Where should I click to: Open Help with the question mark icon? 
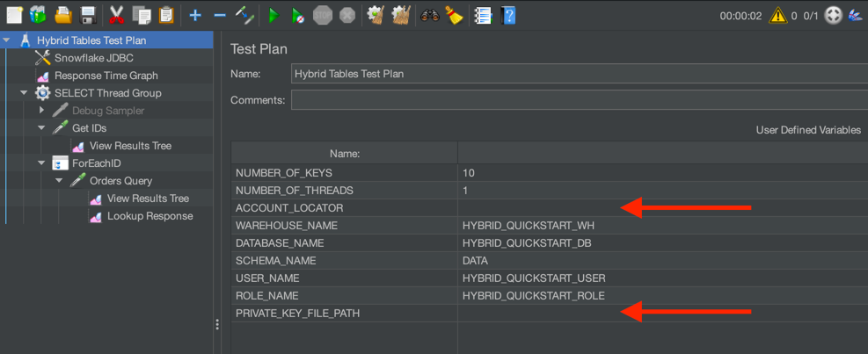point(507,15)
